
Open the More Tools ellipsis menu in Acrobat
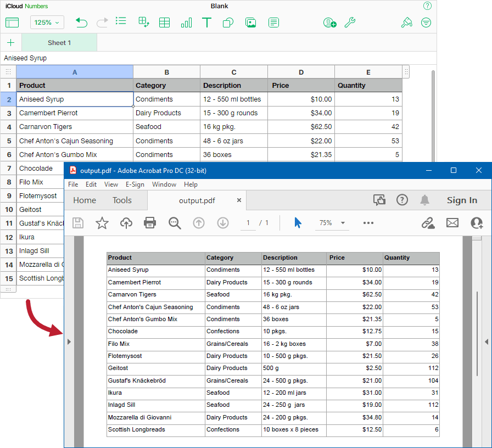coord(368,223)
